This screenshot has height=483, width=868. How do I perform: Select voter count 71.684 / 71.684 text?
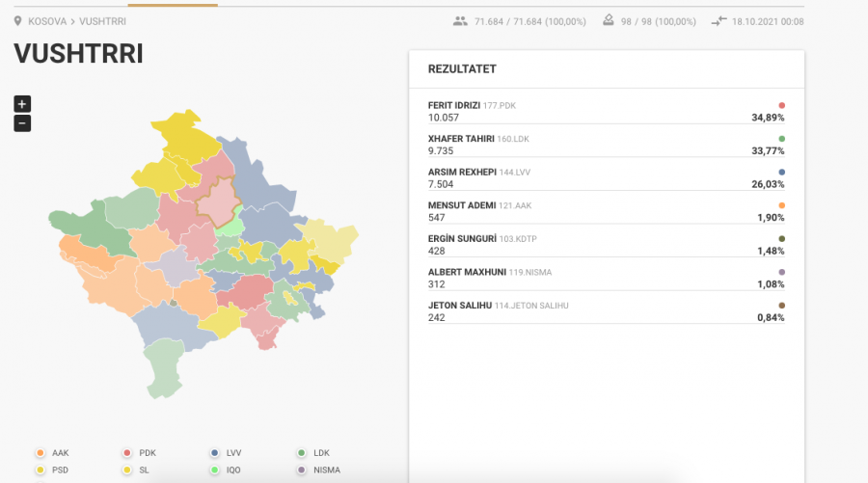(x=530, y=21)
